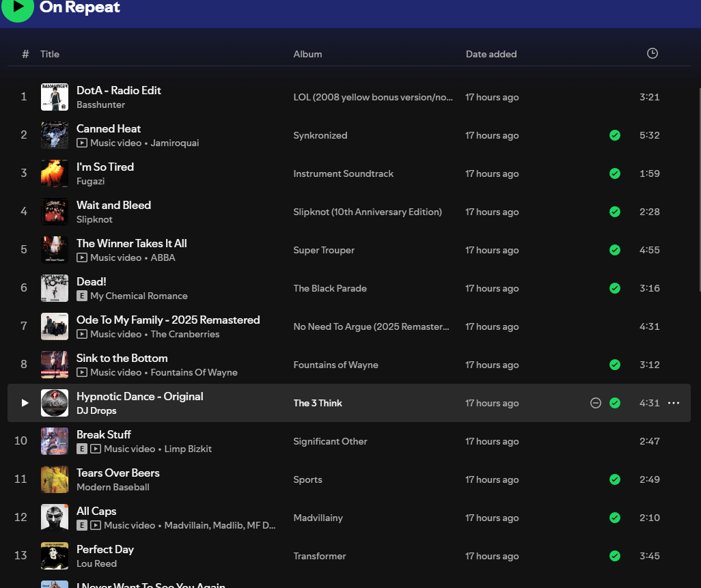This screenshot has height=588, width=701.
Task: Toggle saved checkmark for Tears Over Beers
Action: [x=615, y=479]
